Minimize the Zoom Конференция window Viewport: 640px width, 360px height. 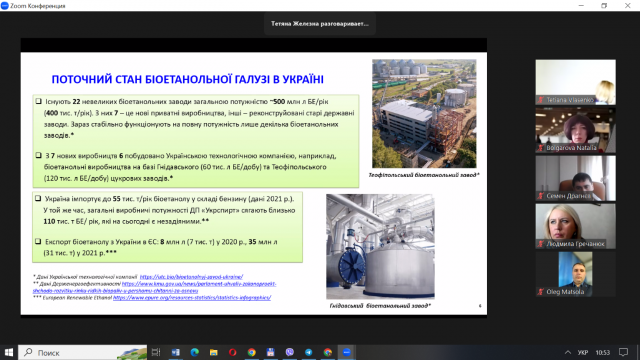coord(581,6)
